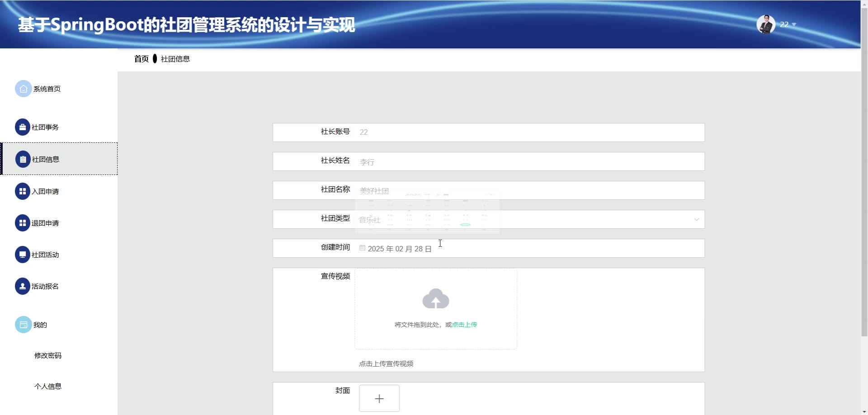Viewport: 868px width, 415px height.
Task: Click the 社团事务 briefcase icon
Action: click(x=23, y=127)
